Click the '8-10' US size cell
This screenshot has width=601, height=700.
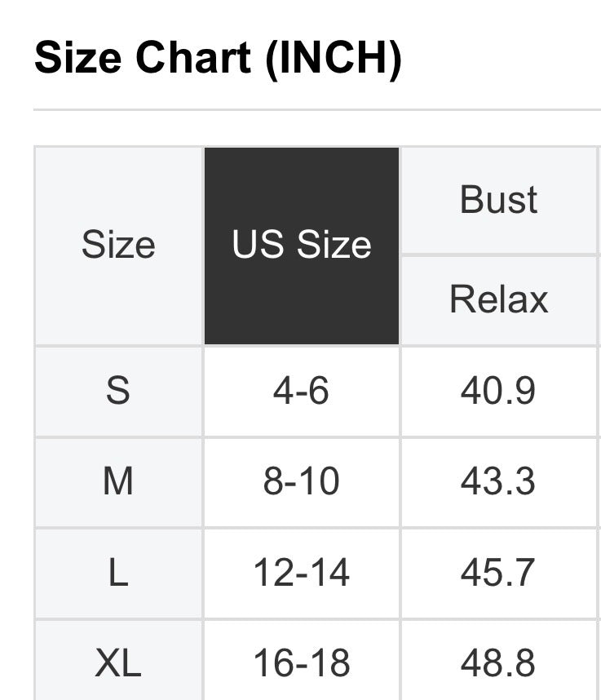[302, 481]
